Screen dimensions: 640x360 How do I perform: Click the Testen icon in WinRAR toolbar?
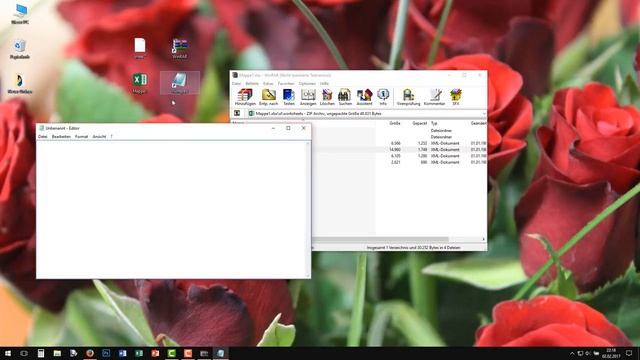pyautogui.click(x=289, y=97)
